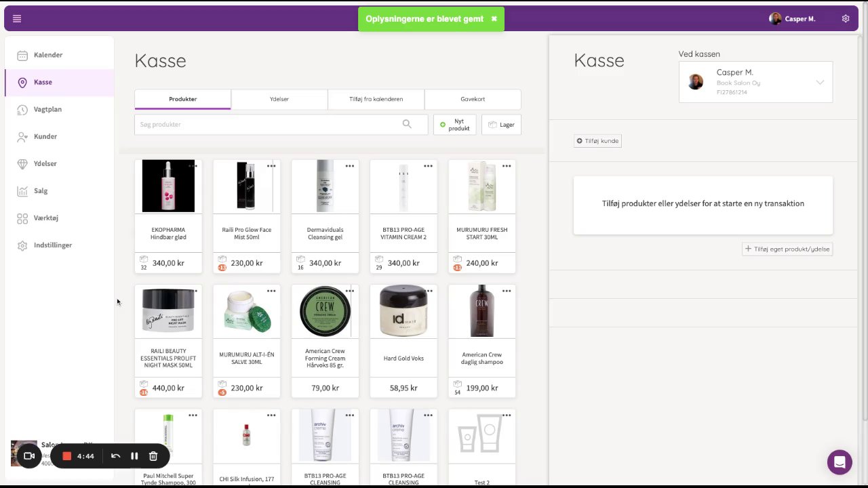Open options menu for MURUMURU ALT-I-ÉN SALVE
This screenshot has height=488, width=868.
click(x=271, y=291)
